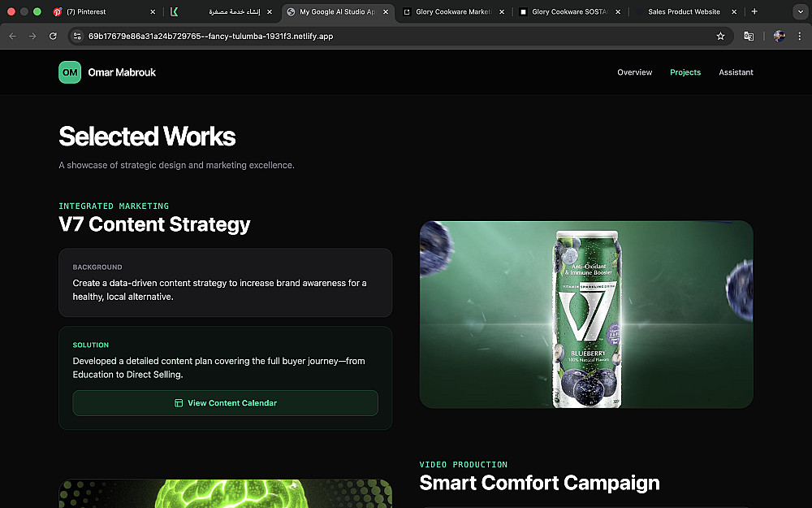The width and height of the screenshot is (812, 508).
Task: Close the Arabic-titled tab
Action: pyautogui.click(x=270, y=11)
